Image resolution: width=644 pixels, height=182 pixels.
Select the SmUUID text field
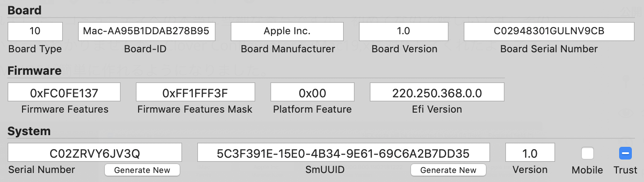coord(344,152)
